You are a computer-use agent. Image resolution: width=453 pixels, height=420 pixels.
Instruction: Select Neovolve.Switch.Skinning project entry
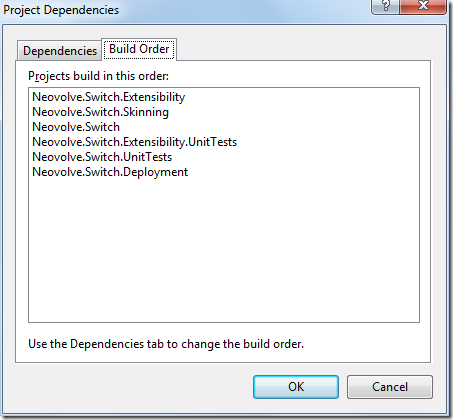tap(100, 112)
